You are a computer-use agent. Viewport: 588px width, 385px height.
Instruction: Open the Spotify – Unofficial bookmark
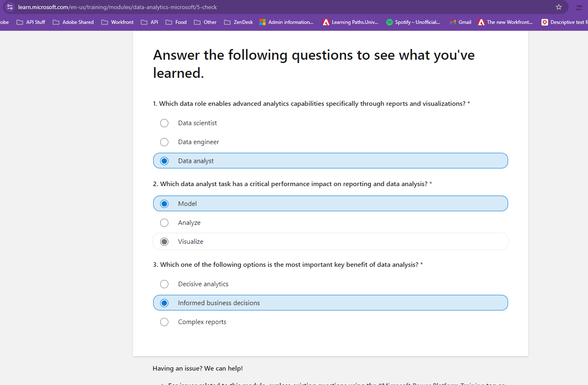[413, 22]
